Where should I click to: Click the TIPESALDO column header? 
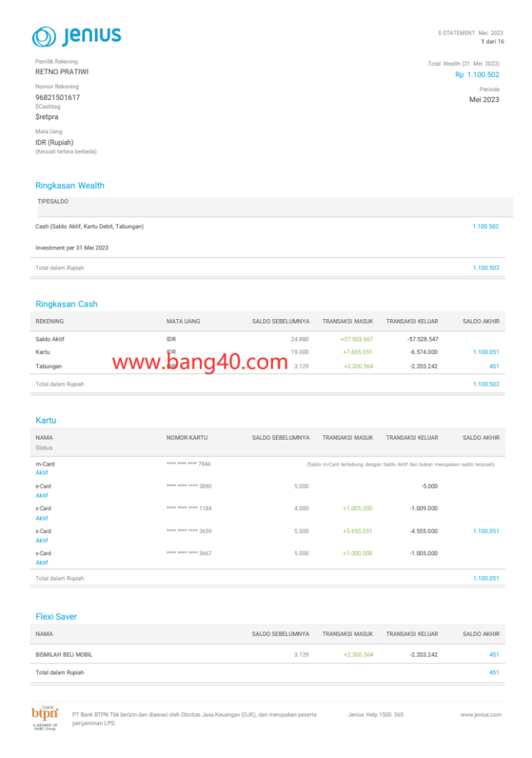[x=53, y=201]
